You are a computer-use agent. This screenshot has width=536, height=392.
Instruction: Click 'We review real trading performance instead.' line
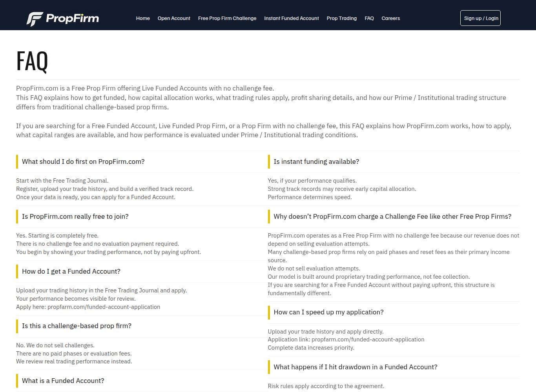pos(74,361)
